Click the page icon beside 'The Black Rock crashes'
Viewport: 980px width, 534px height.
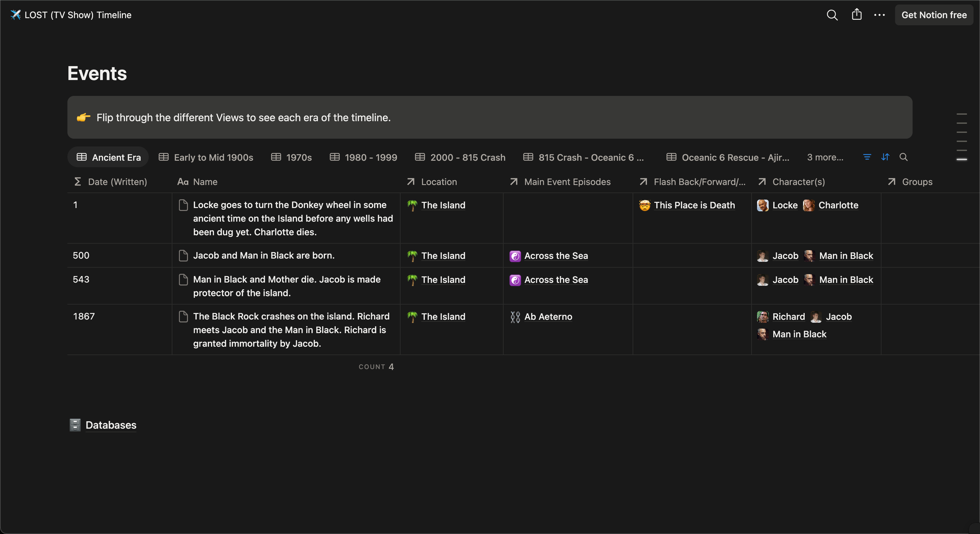pos(183,317)
